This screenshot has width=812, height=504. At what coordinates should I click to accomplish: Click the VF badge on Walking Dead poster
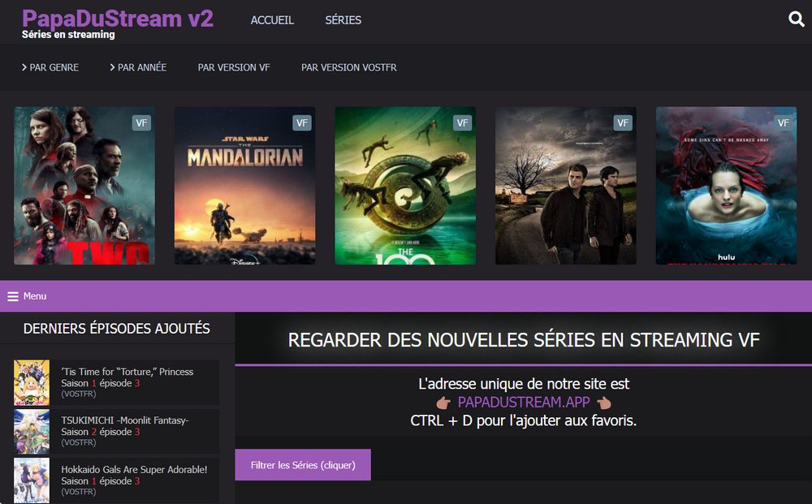click(141, 123)
